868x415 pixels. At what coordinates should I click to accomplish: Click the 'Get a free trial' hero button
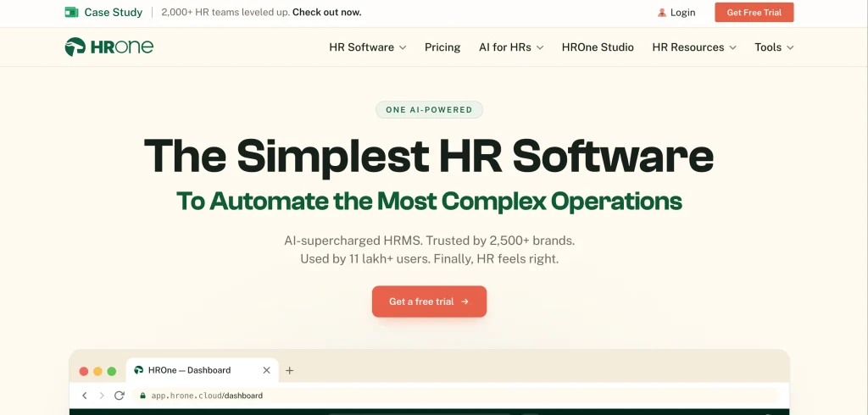[429, 302]
